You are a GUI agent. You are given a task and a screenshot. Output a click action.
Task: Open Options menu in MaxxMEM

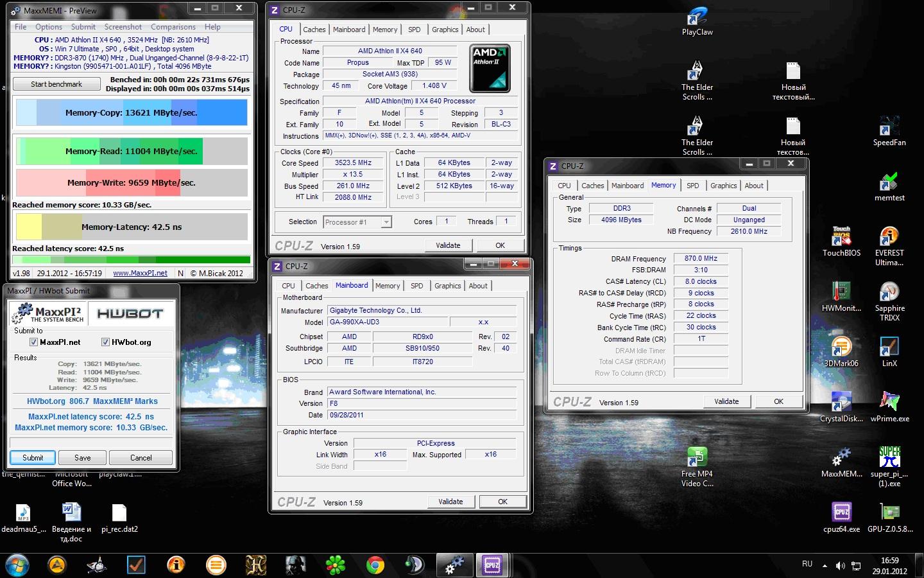(49, 27)
